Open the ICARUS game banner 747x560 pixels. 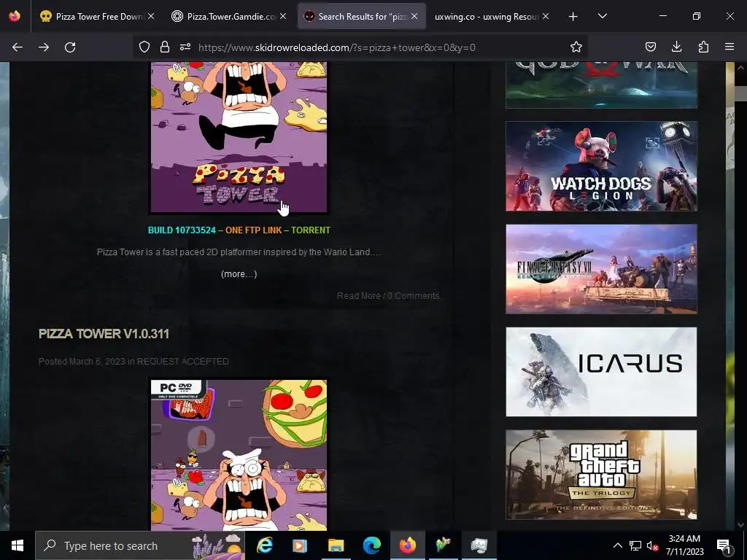tap(601, 372)
